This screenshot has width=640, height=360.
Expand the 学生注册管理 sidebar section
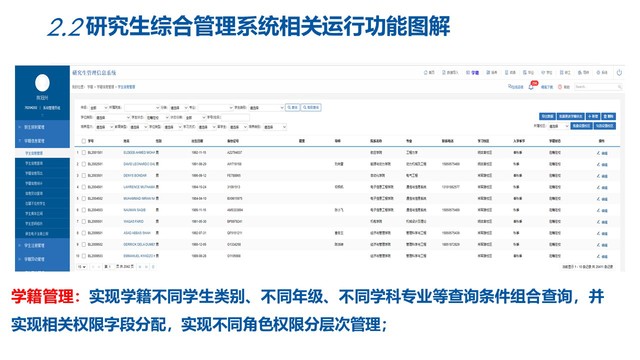pos(42,245)
